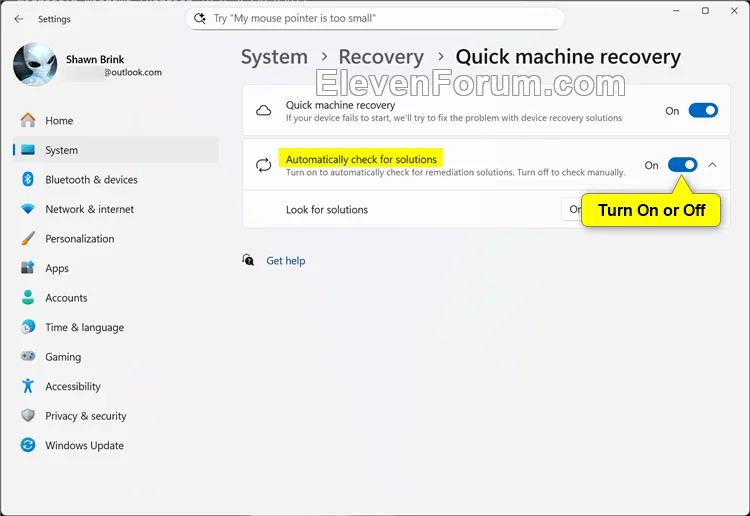
Task: Click the refresh arrows icon beside Automatically check
Action: point(264,165)
